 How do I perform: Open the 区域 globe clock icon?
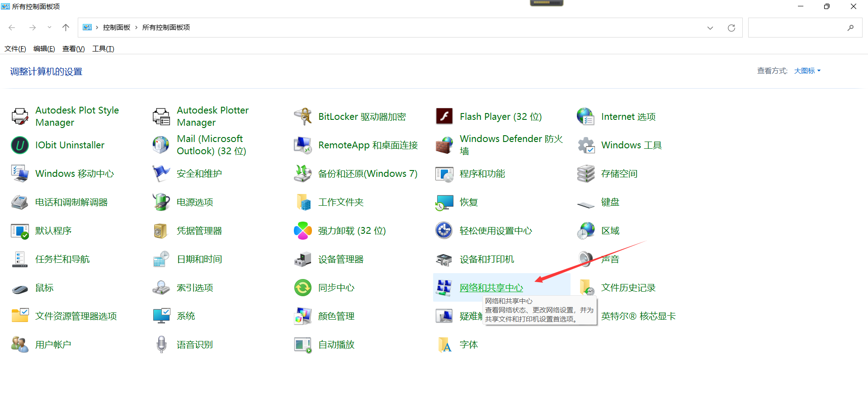(x=586, y=231)
